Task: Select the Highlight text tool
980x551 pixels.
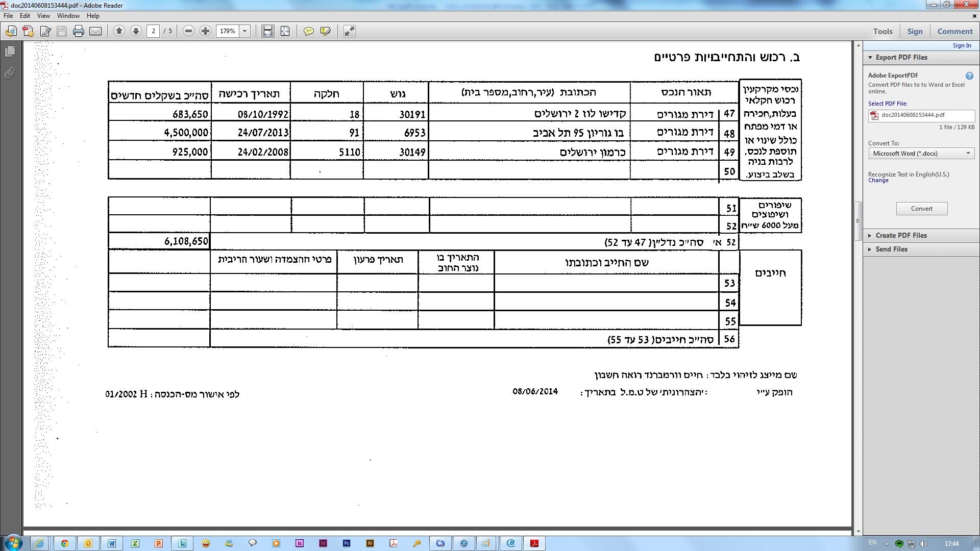Action: point(325,31)
